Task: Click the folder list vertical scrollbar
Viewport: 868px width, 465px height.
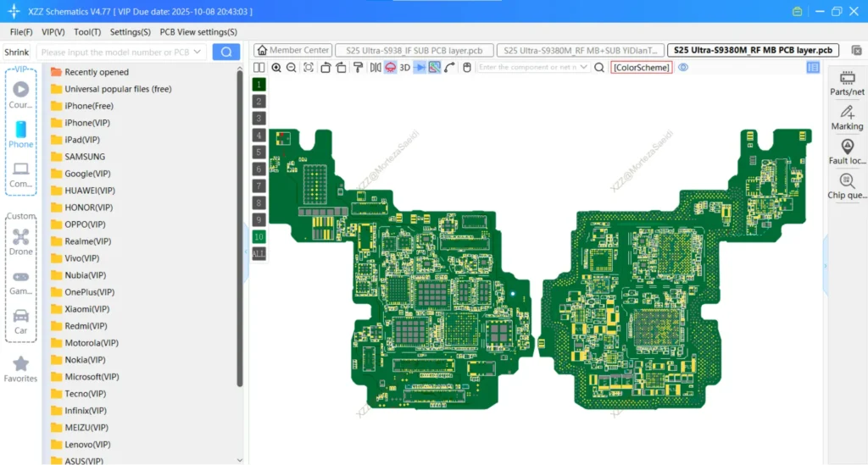Action: tap(240, 228)
